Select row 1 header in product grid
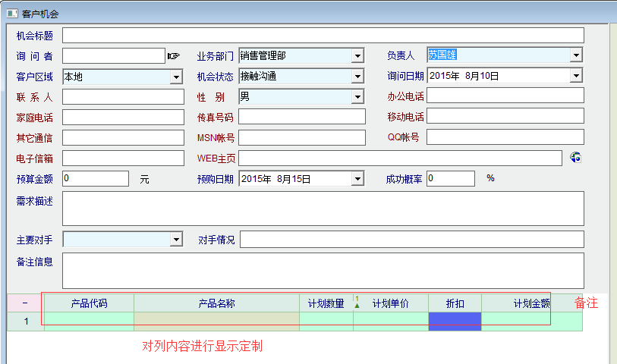The width and height of the screenshot is (617, 364). pos(25,322)
